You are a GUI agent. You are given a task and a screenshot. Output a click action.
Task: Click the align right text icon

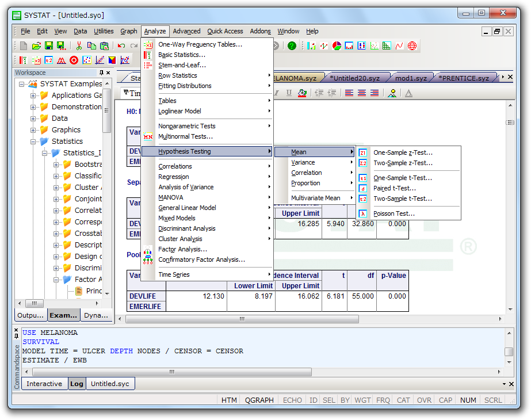374,93
